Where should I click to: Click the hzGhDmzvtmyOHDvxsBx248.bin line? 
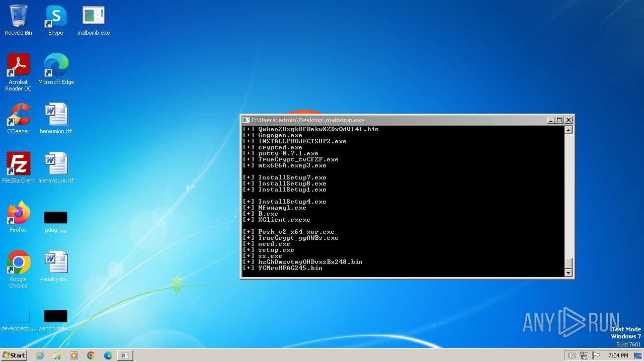pyautogui.click(x=302, y=262)
